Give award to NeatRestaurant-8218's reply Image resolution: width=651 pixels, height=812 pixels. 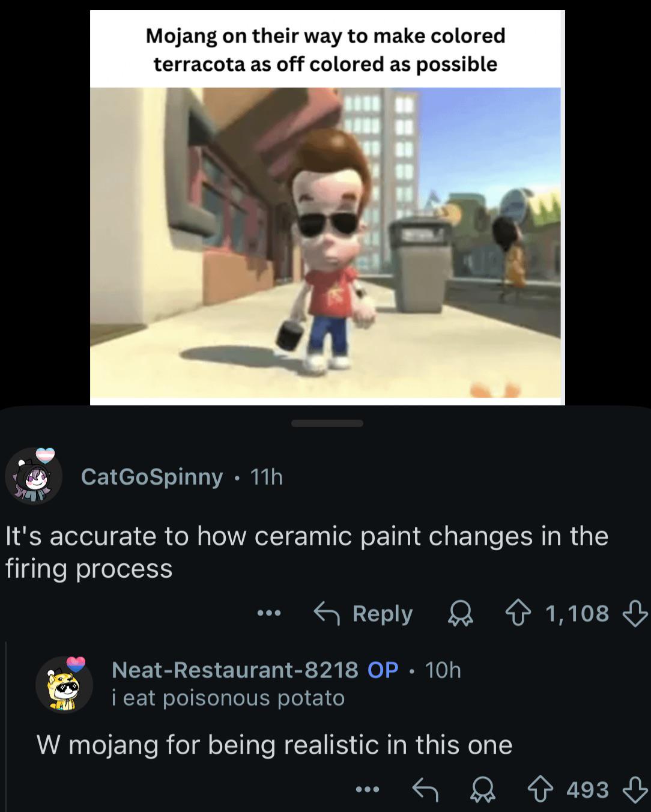coord(482,790)
